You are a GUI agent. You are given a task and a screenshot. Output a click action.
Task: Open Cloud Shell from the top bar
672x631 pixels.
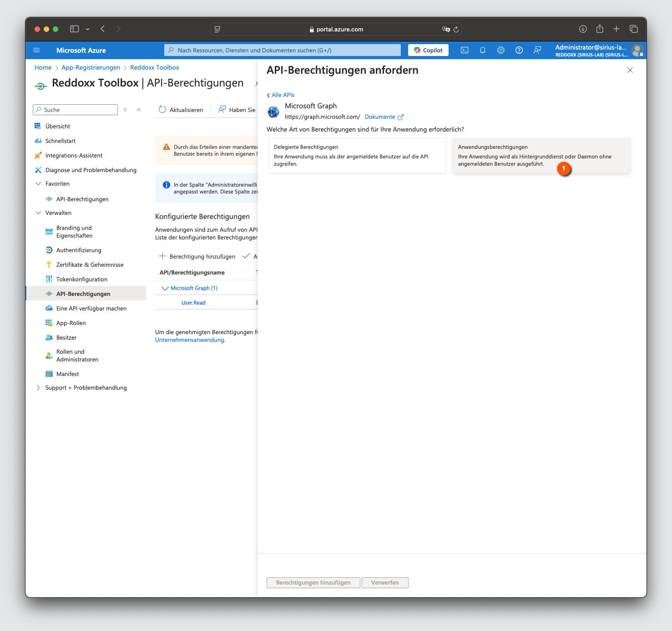[x=465, y=50]
